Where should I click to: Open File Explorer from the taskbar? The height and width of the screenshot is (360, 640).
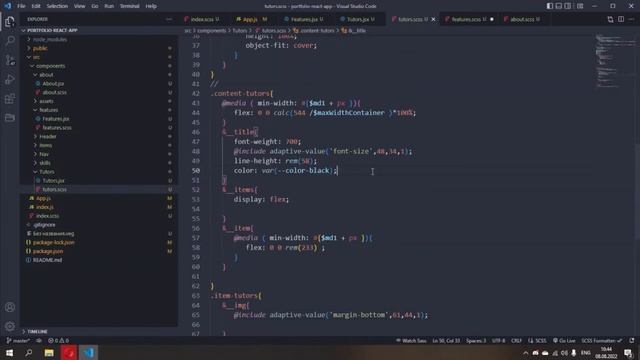[x=49, y=353]
